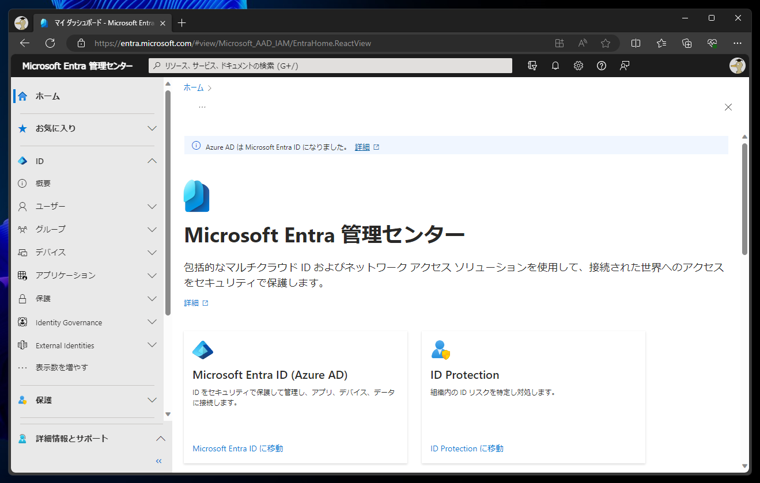Click Microsoft Entra 管理センター header title

pyautogui.click(x=78, y=66)
